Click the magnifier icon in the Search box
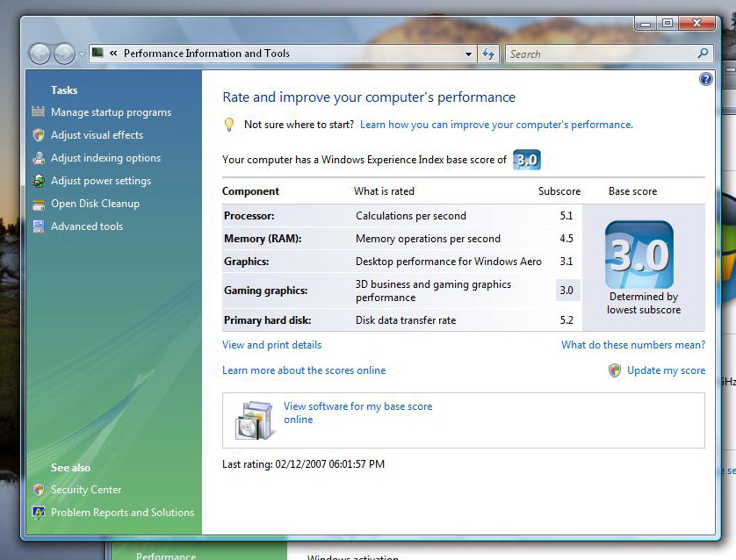Screen dimensions: 736x560 [703, 54]
